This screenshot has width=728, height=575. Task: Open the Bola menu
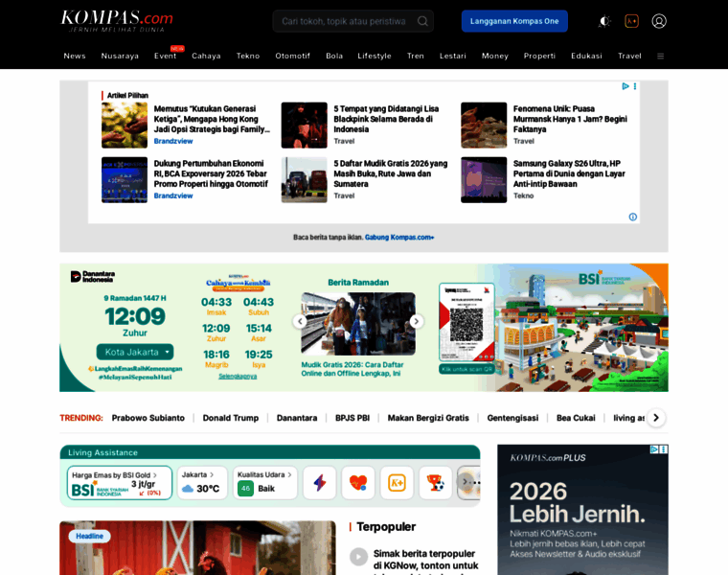point(334,56)
